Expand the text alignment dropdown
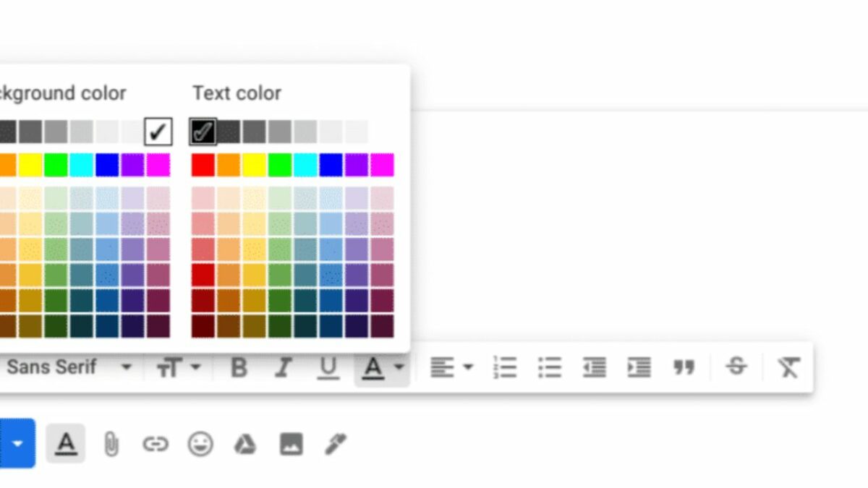Viewport: 868px width, 488px height. coord(451,367)
